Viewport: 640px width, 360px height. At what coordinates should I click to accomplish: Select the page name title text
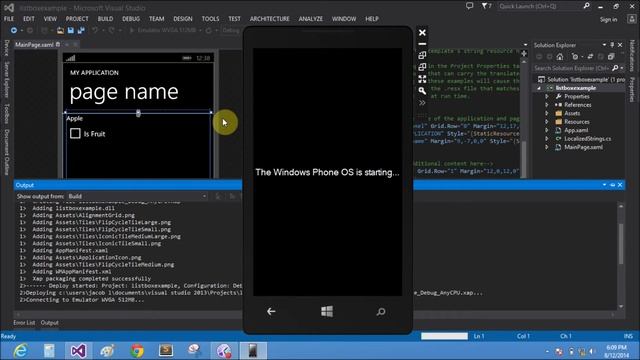[124, 92]
